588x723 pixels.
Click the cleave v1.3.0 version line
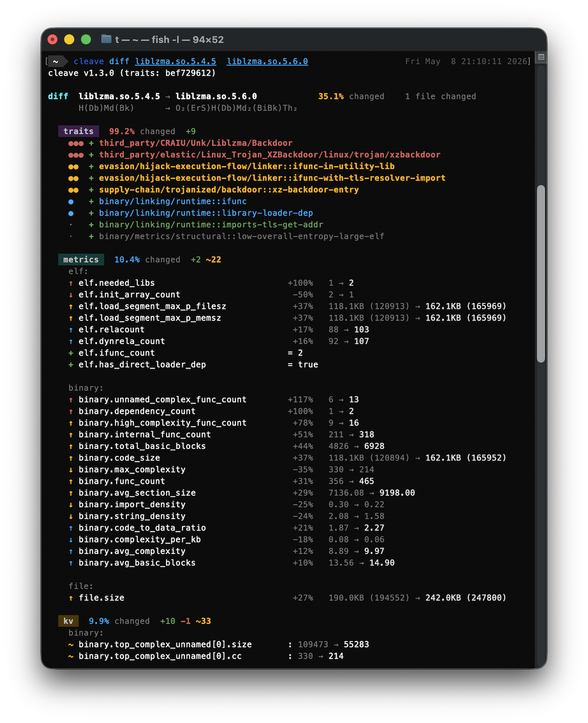pyautogui.click(x=132, y=73)
